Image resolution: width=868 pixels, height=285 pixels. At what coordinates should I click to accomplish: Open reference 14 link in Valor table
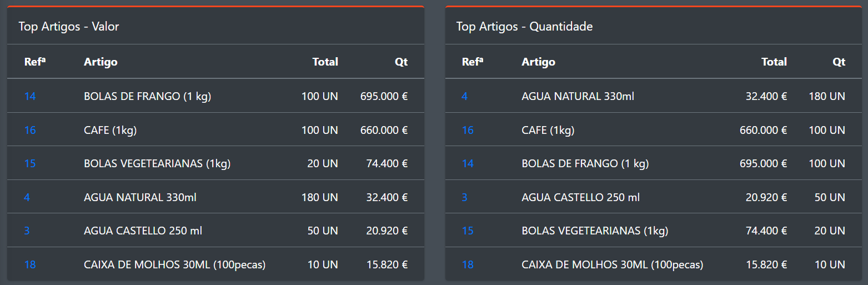[30, 96]
